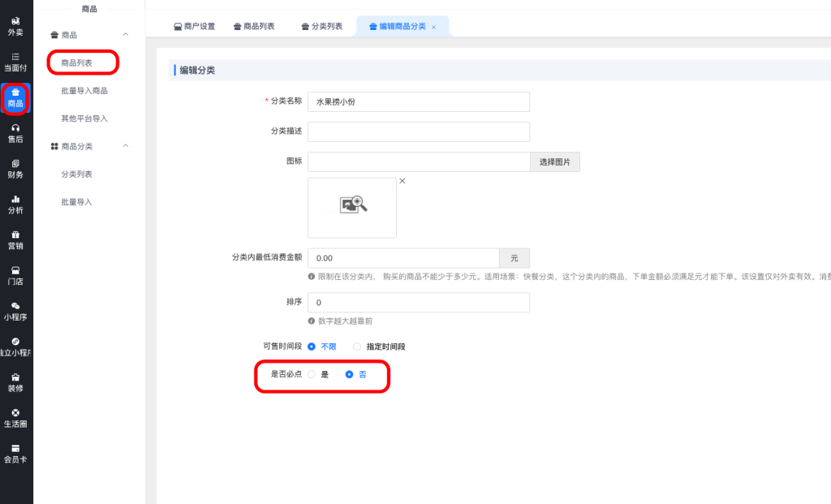The height and width of the screenshot is (504, 831).
Task: Switch to the 商户设置 tab
Action: pos(195,27)
